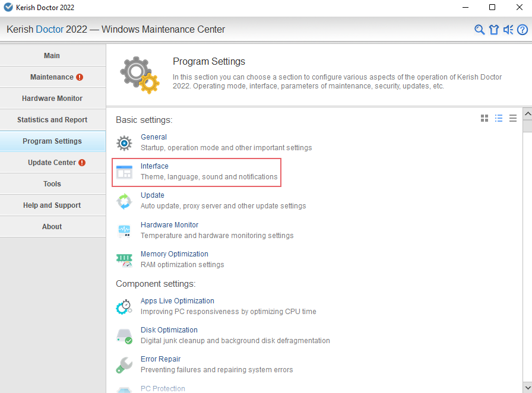Open Hardware Monitor settings link
The width and height of the screenshot is (532, 393).
169,225
